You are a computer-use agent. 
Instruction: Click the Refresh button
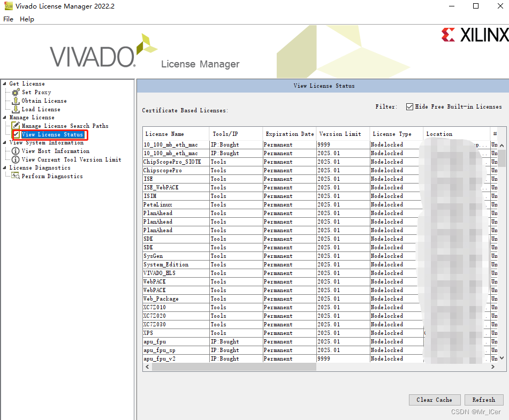click(x=484, y=400)
